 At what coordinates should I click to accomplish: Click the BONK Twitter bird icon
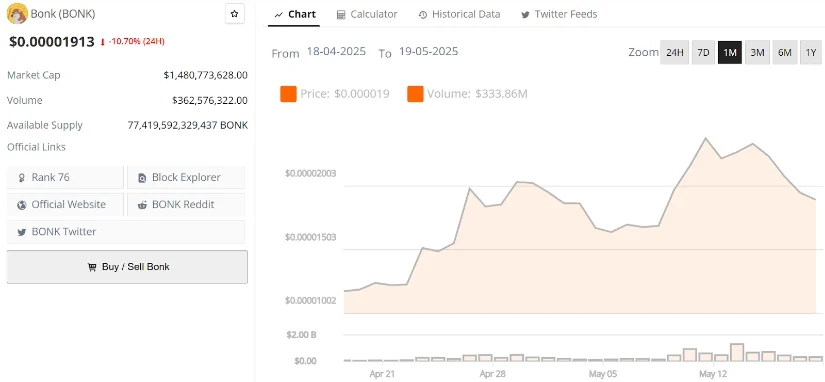point(22,232)
